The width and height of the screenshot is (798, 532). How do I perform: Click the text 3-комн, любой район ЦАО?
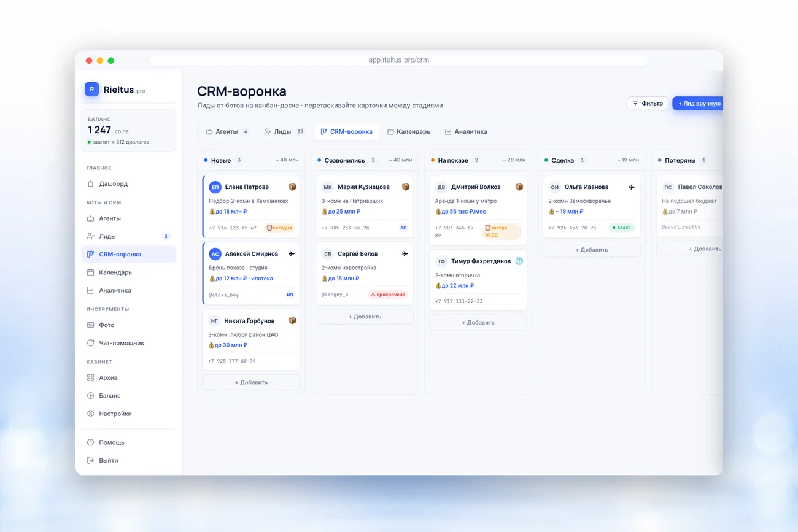(x=243, y=335)
